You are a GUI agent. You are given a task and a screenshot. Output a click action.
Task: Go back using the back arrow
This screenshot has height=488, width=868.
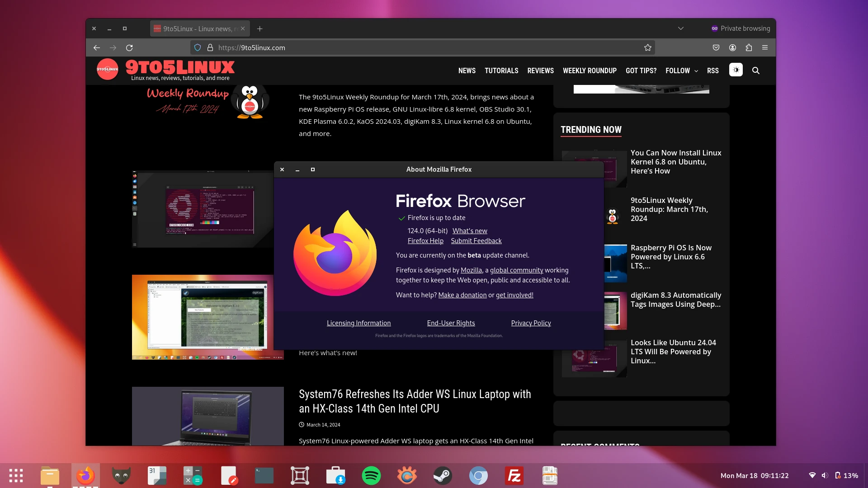coord(96,47)
